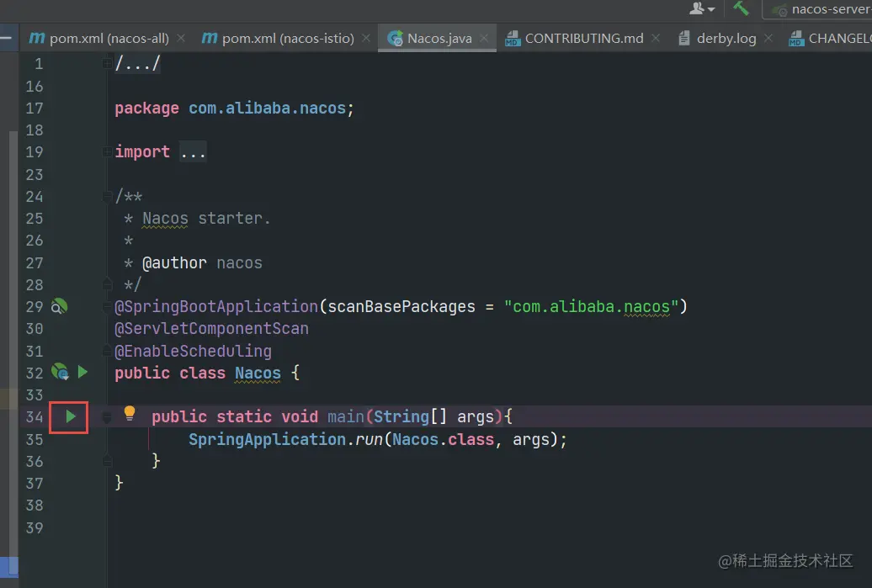Image resolution: width=872 pixels, height=588 pixels.
Task: Click the run method call
Action: point(370,440)
